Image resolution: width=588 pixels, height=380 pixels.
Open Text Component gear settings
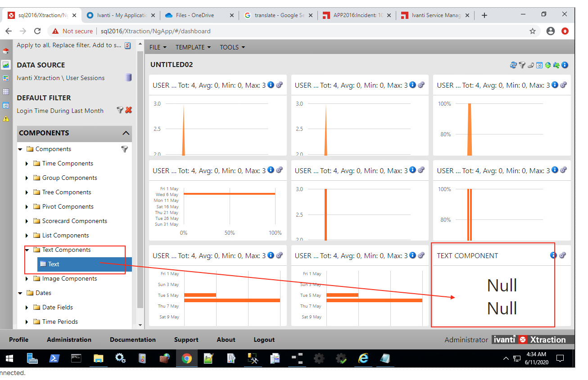tap(562, 255)
